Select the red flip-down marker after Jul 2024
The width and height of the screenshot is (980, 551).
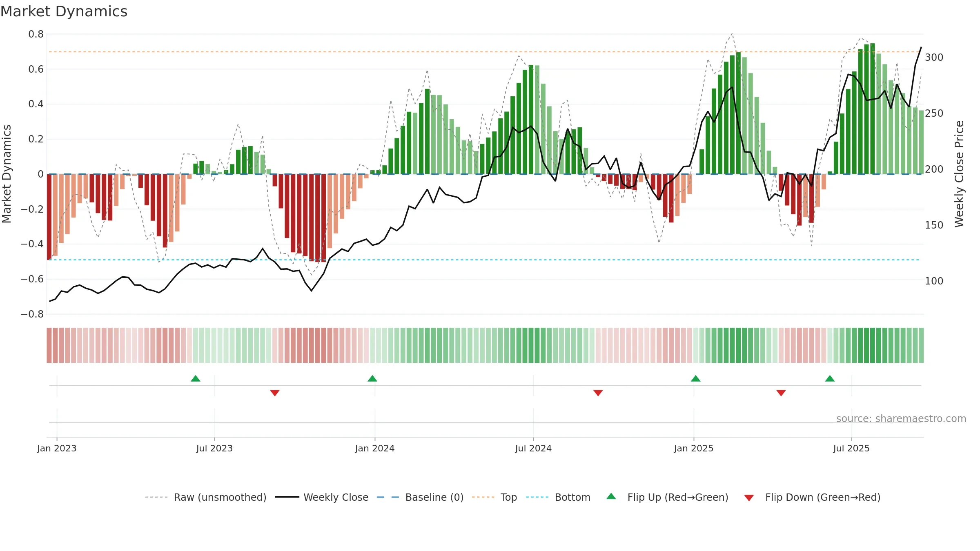(x=598, y=393)
